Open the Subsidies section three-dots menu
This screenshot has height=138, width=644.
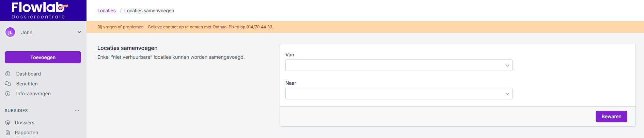pos(77,111)
